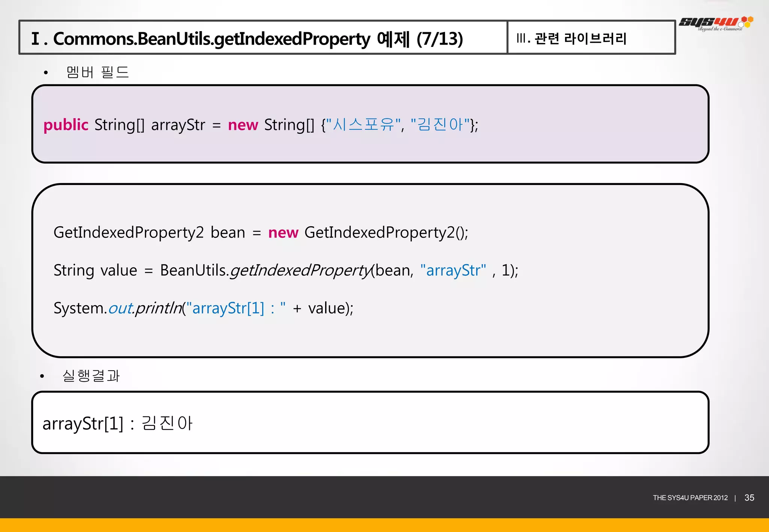Click the string literal "시스포유"

363,124
